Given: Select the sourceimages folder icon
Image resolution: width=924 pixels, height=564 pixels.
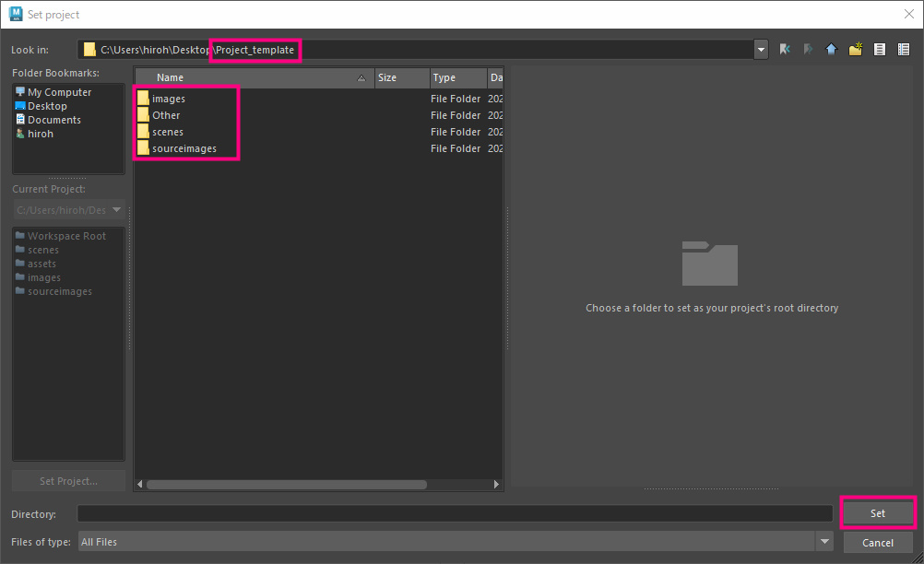Looking at the screenshot, I should (143, 147).
